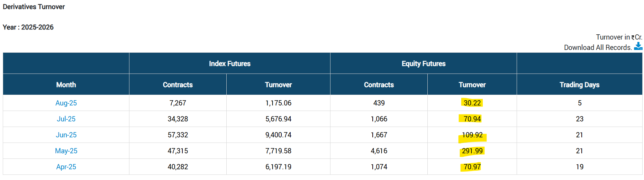Open the Aug-25 month link

(x=66, y=103)
